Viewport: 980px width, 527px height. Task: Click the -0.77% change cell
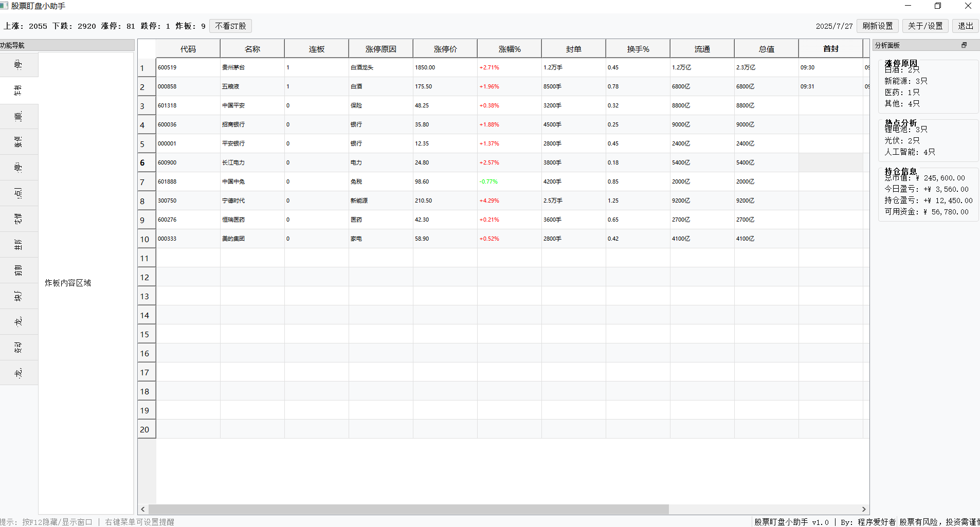(x=510, y=181)
